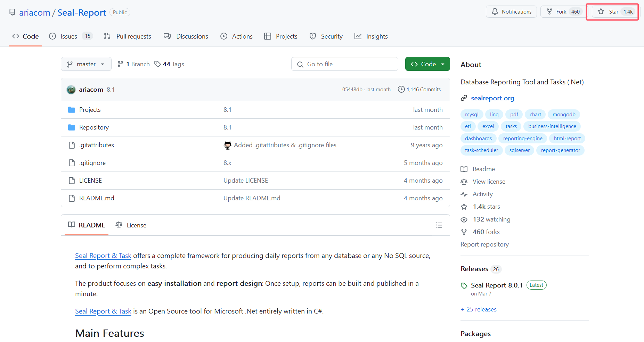Click the reporting-engine topic tag

tap(523, 139)
